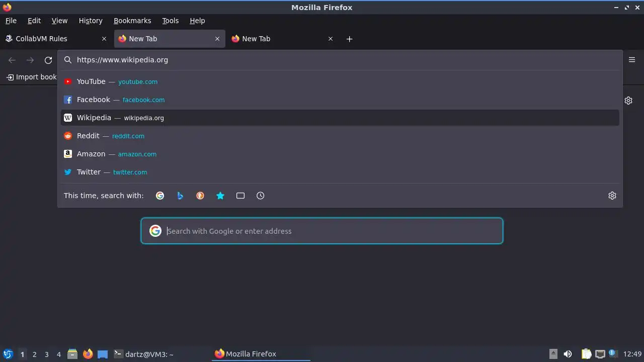Search this time with Google icon

click(x=160, y=196)
